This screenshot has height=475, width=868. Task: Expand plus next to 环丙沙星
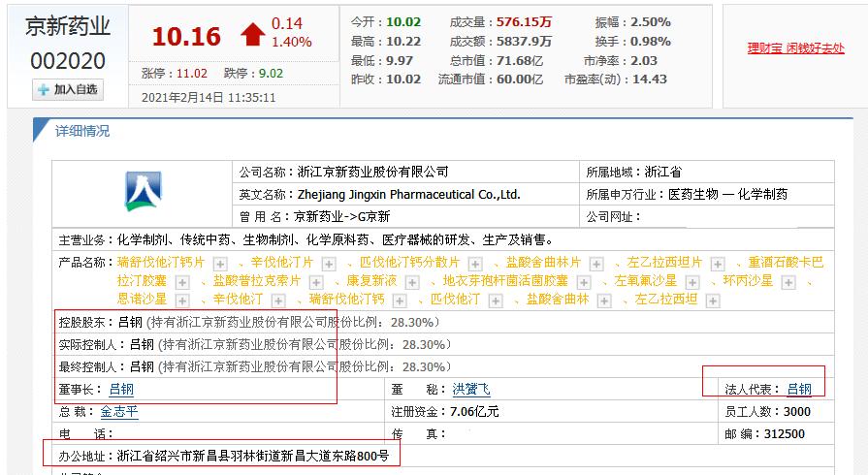(x=788, y=282)
